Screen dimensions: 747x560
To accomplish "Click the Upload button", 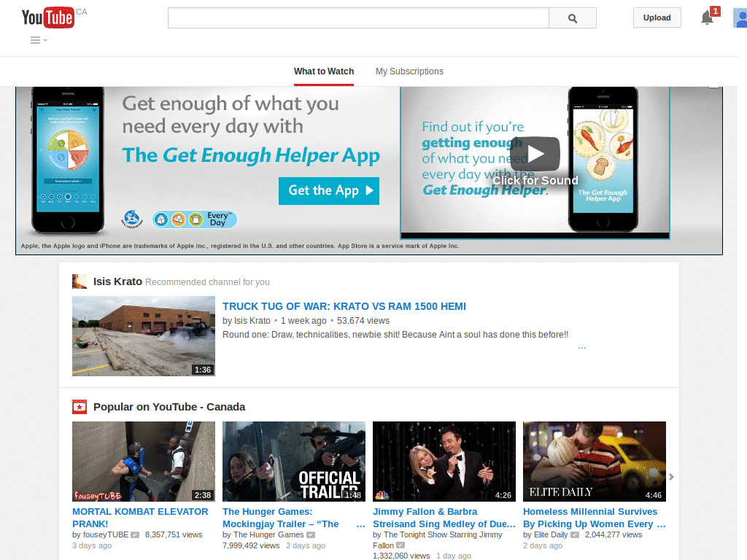I will coord(657,17).
